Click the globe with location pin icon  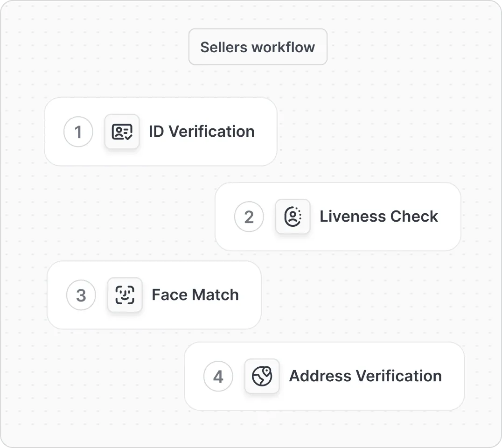pyautogui.click(x=262, y=376)
